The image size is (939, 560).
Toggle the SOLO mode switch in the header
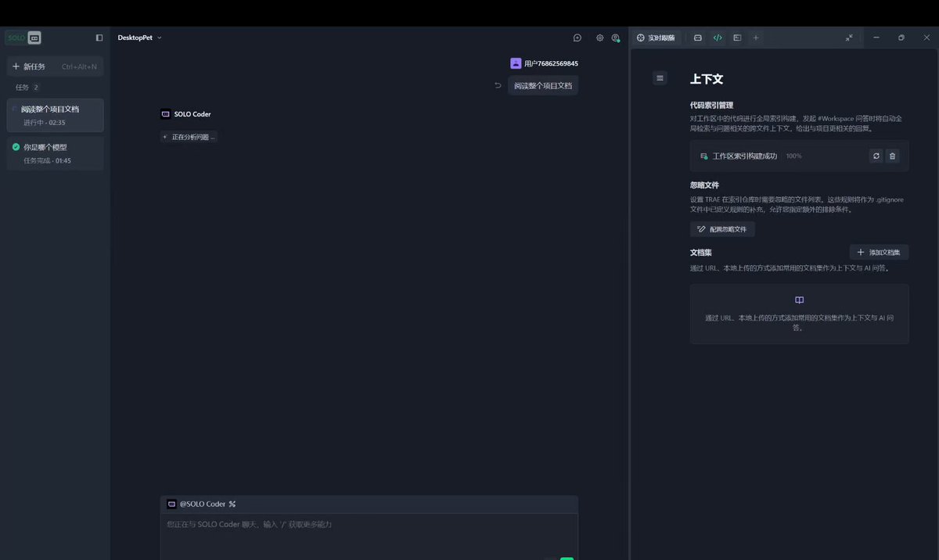click(x=23, y=38)
